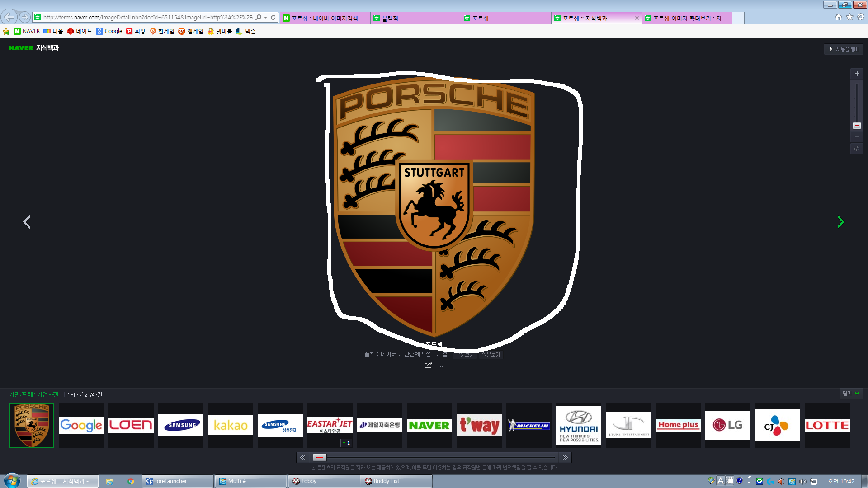Click the thumbnail strip slider handle
The width and height of the screenshot is (868, 488).
(320, 457)
